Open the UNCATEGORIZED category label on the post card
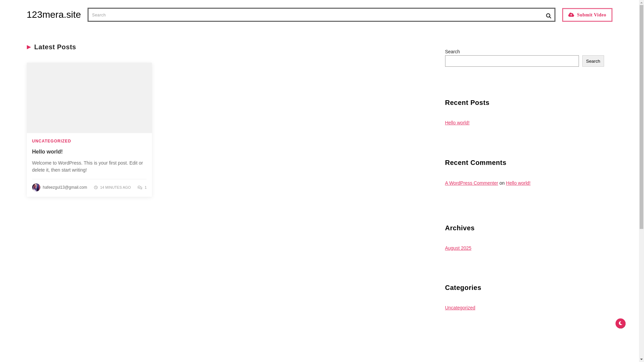This screenshot has width=644, height=362. pos(52,141)
